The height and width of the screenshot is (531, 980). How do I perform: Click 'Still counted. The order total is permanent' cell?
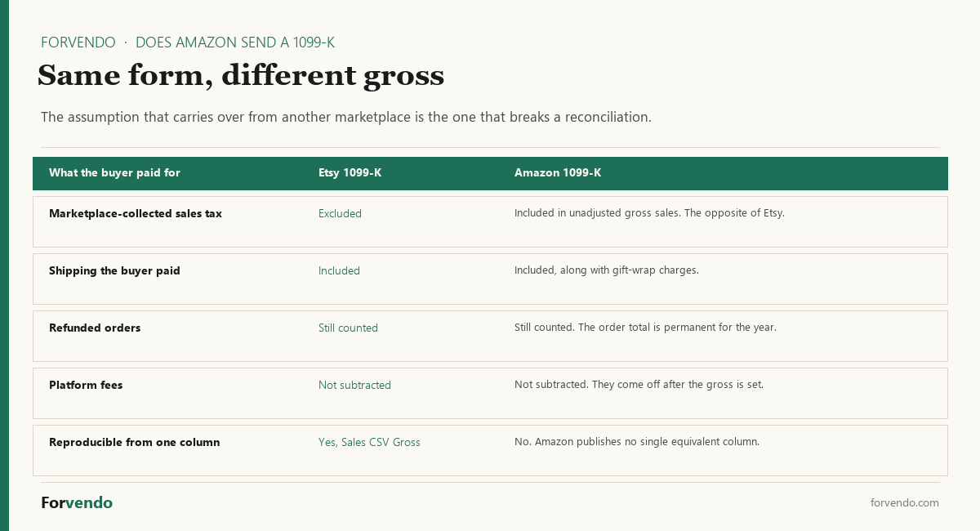pyautogui.click(x=645, y=328)
